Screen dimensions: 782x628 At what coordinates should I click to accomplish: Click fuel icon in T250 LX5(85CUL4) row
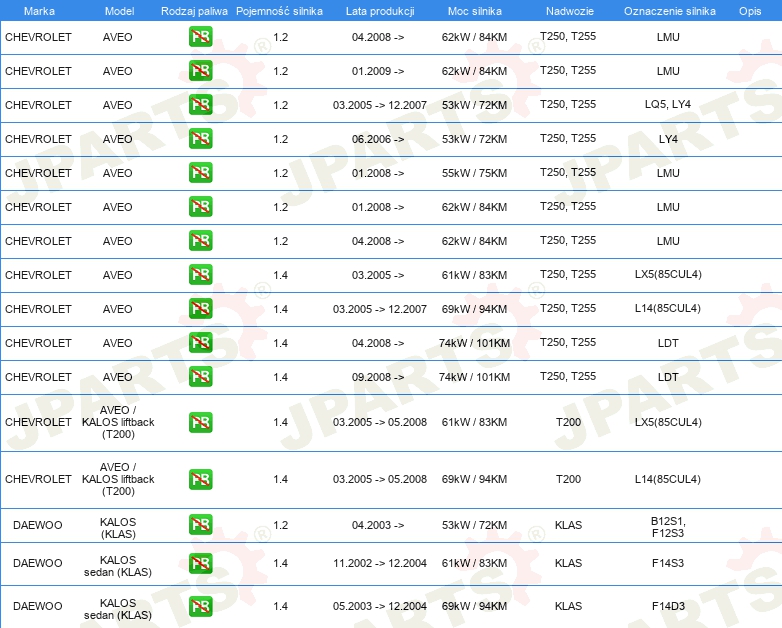(x=200, y=275)
